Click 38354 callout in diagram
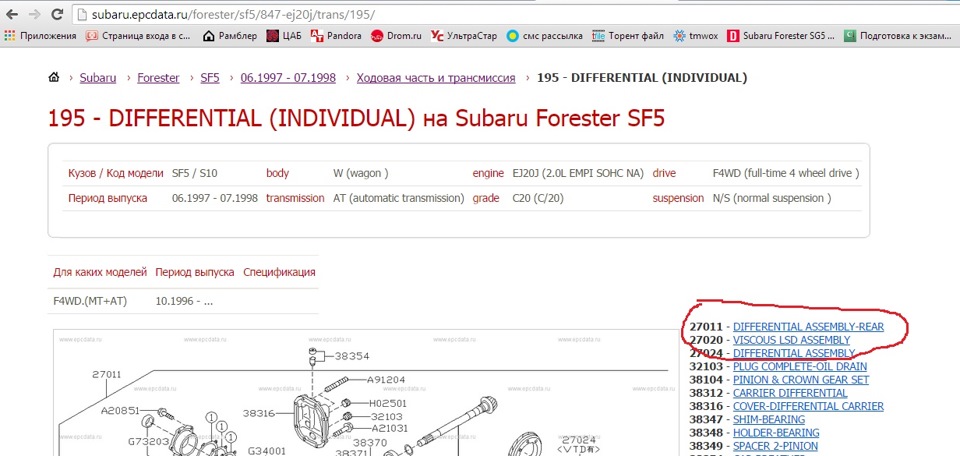Screen dimensions: 960x456 click(x=352, y=356)
